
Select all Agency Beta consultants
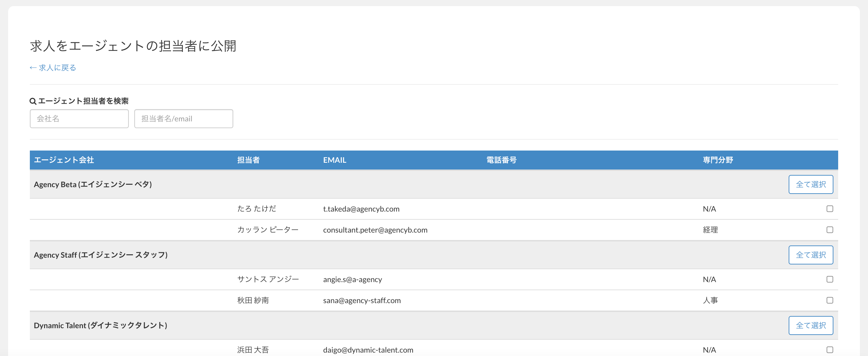click(810, 184)
